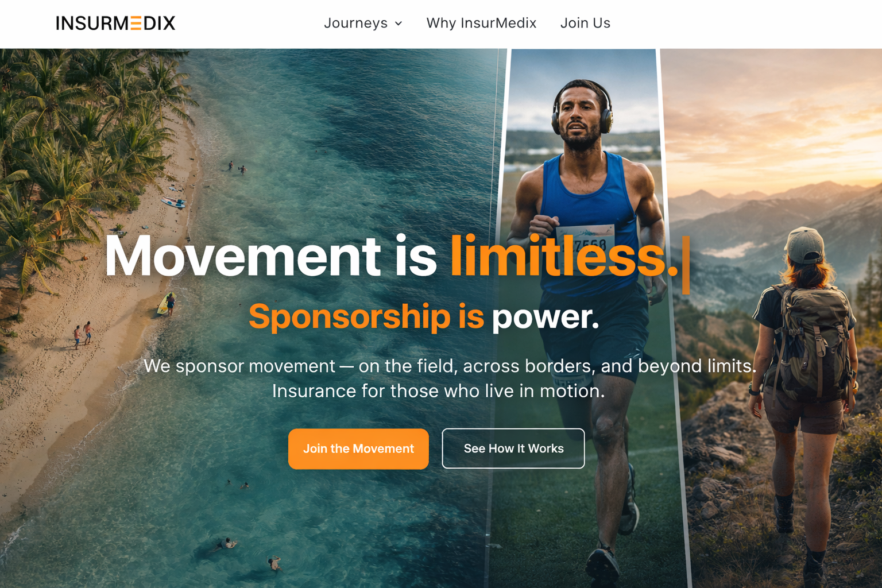Click the person carrying a yellow surfboard
Screen dimensions: 882x588
click(x=167, y=304)
